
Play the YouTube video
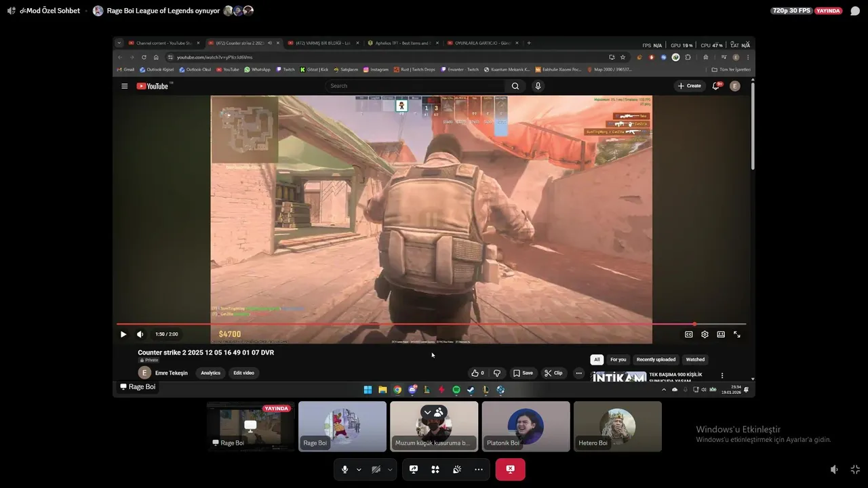coord(123,334)
